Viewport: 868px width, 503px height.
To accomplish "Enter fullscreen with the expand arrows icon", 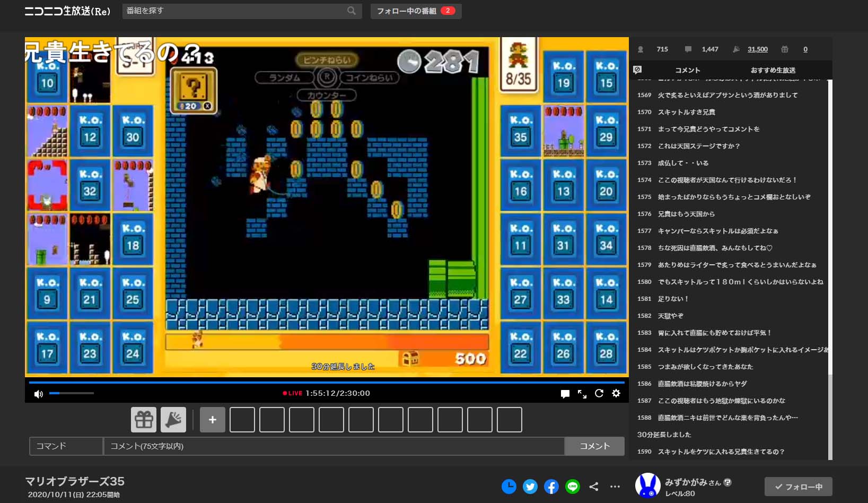I will [582, 394].
